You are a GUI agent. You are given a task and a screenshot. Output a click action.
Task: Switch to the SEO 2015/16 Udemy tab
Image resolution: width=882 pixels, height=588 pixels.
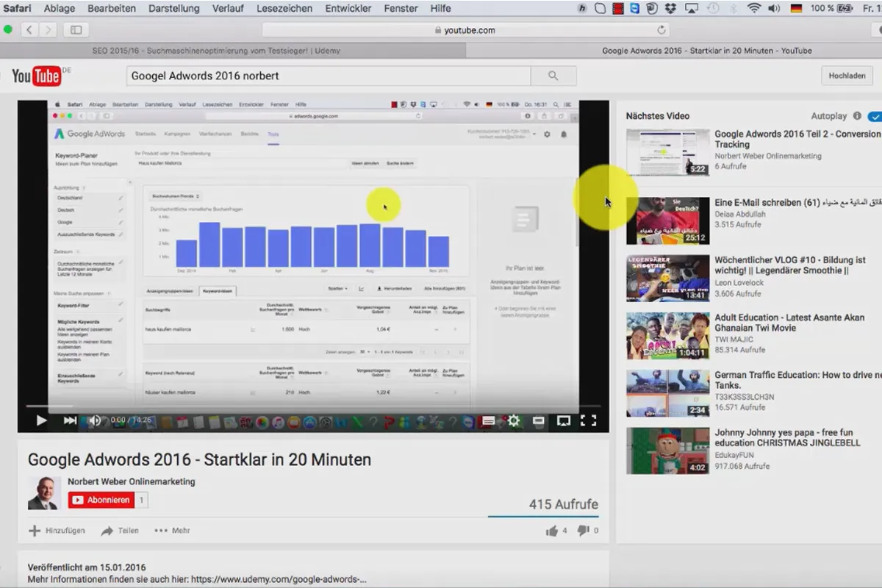[x=233, y=51]
